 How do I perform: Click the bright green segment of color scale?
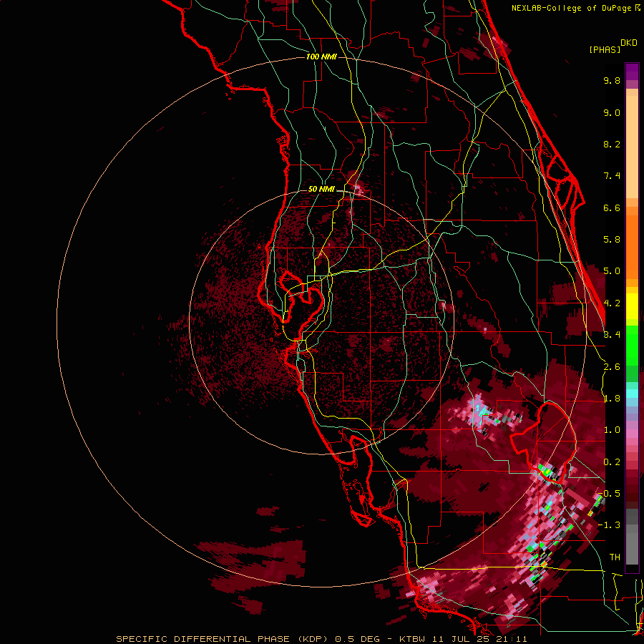[632, 345]
